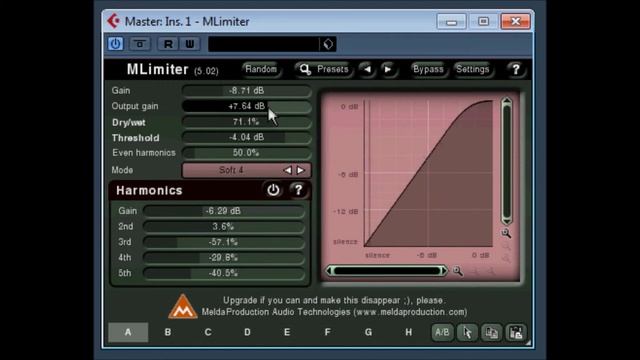Select preset slot H
This screenshot has height=360, width=640.
tap(408, 332)
